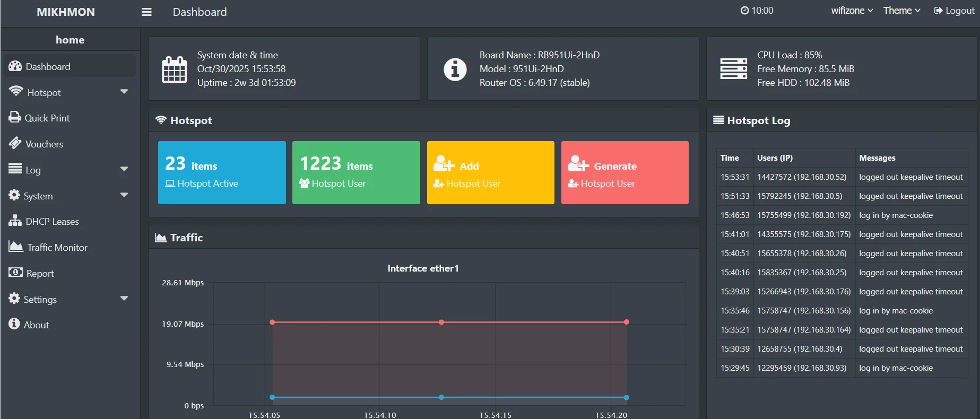Click the Quick Print printer icon
The image size is (980, 419).
pyautogui.click(x=15, y=118)
